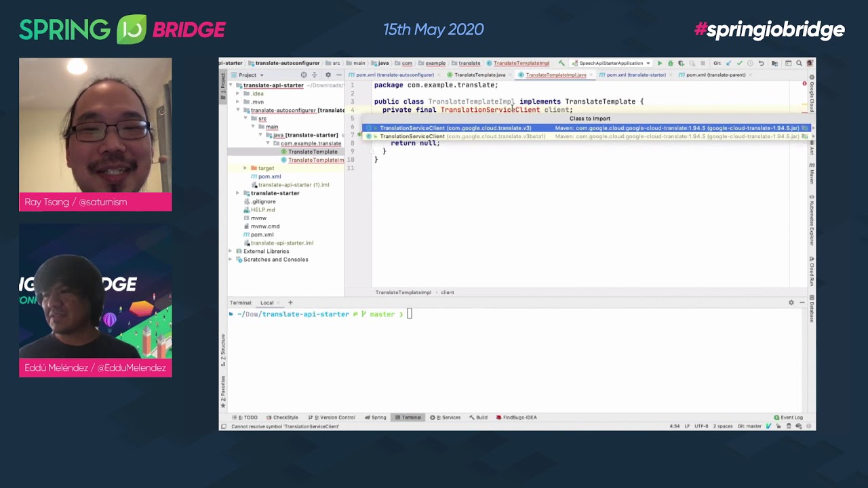Add a new terminal session tab
The width and height of the screenshot is (868, 488).
(290, 302)
